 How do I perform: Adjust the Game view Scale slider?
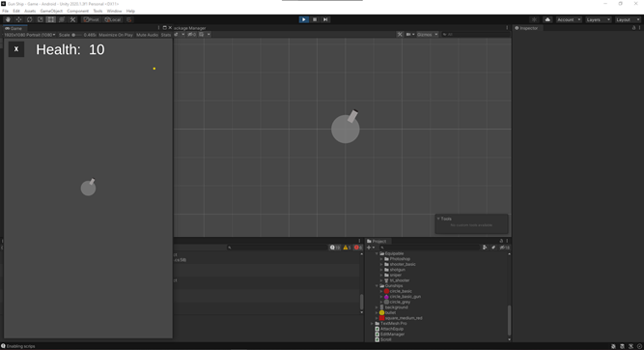tap(78, 35)
